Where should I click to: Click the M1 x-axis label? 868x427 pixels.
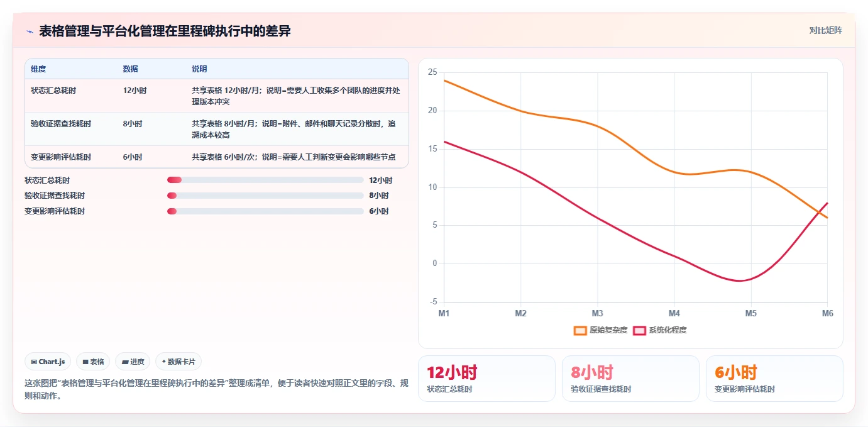pyautogui.click(x=444, y=313)
